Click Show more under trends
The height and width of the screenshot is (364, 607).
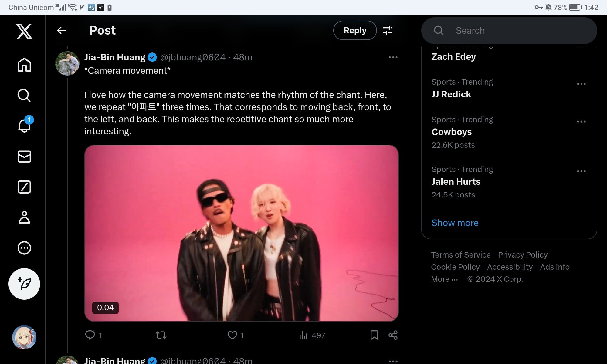455,223
